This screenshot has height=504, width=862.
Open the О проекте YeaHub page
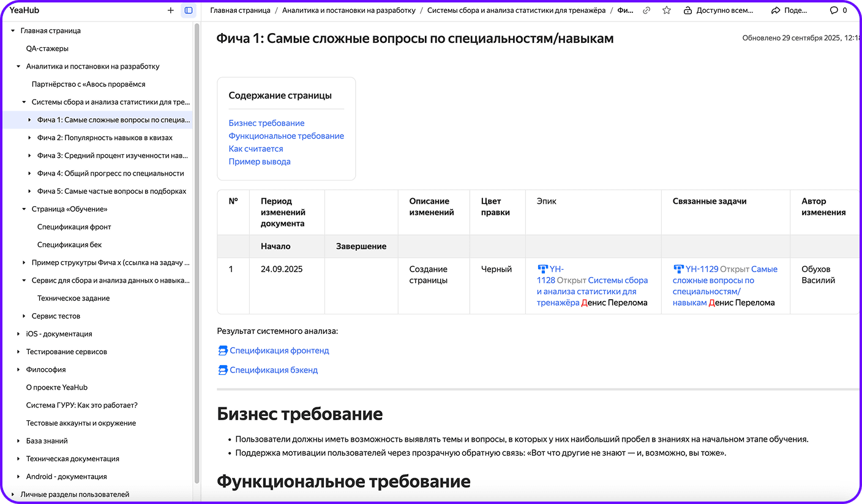tap(57, 387)
